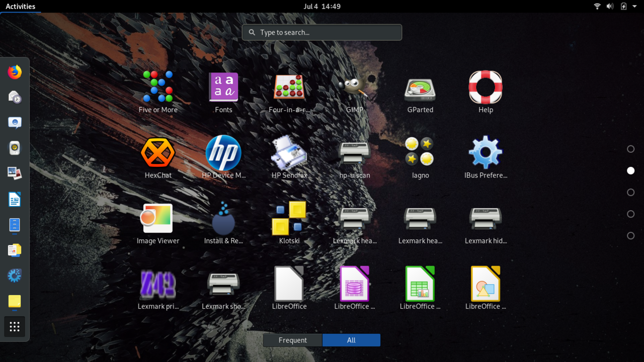Open the Four-in-a-row game
644x362 pixels.
coord(289,92)
